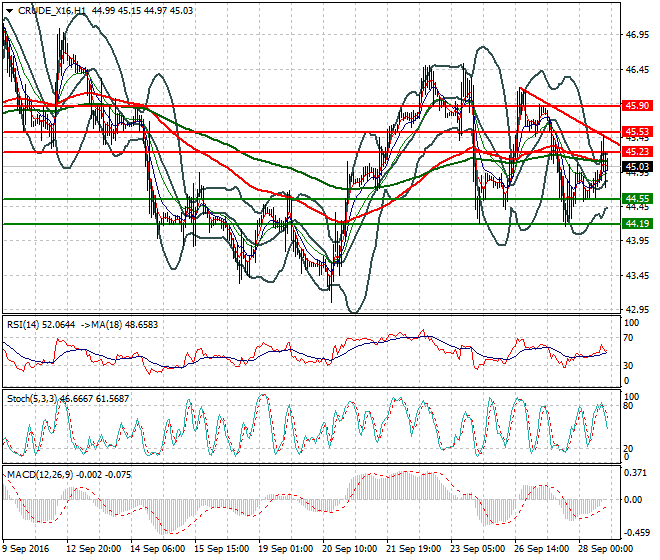Click the 26 Sep 14:00 time label
The image size is (660, 560).
click(542, 549)
